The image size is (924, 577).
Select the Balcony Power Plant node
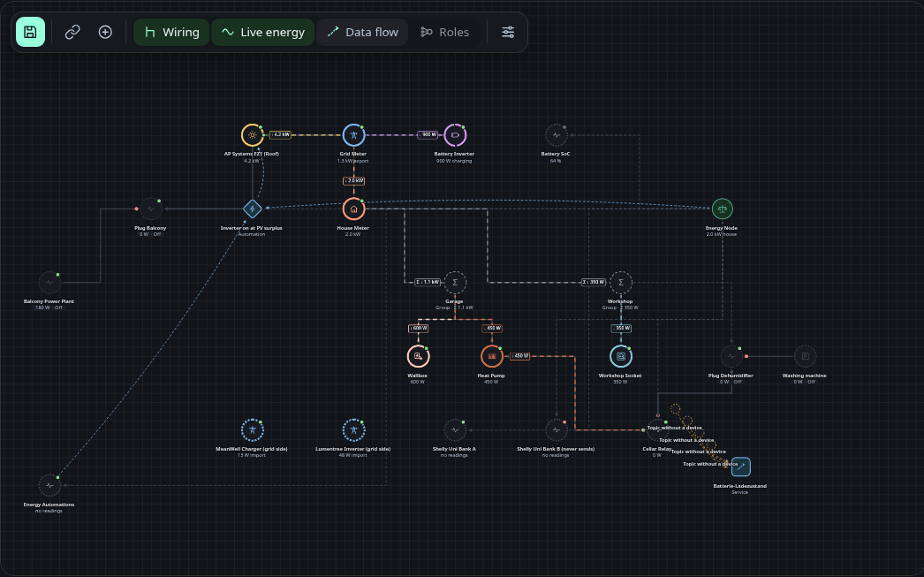pos(49,282)
